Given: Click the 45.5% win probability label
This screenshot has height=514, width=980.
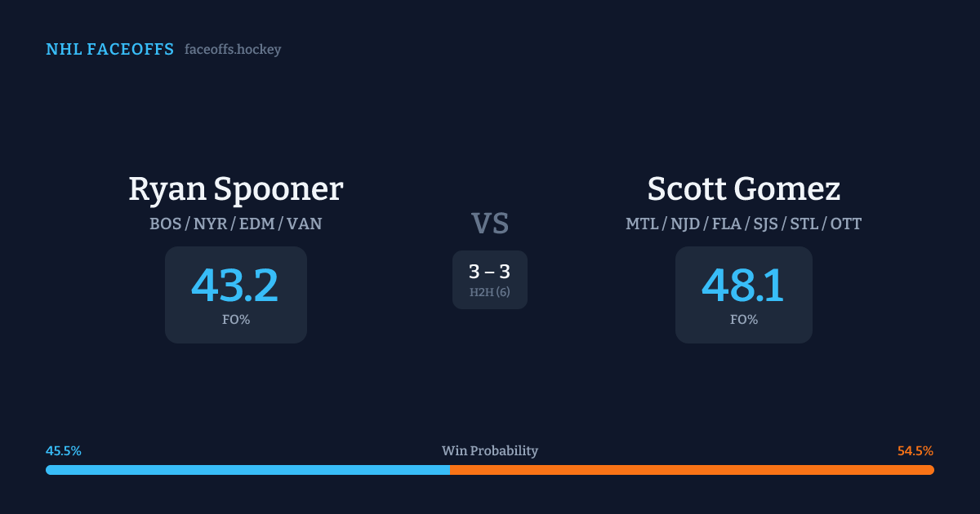Looking at the screenshot, I should [64, 451].
